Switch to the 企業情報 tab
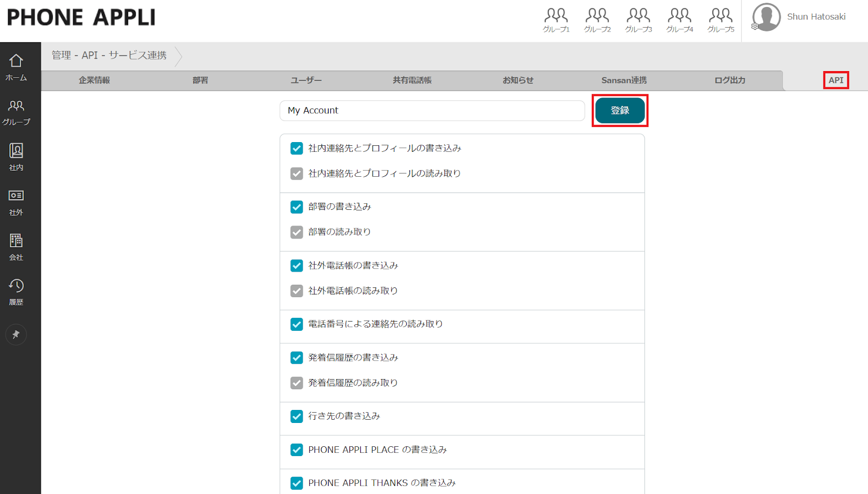This screenshot has width=868, height=494. [94, 80]
